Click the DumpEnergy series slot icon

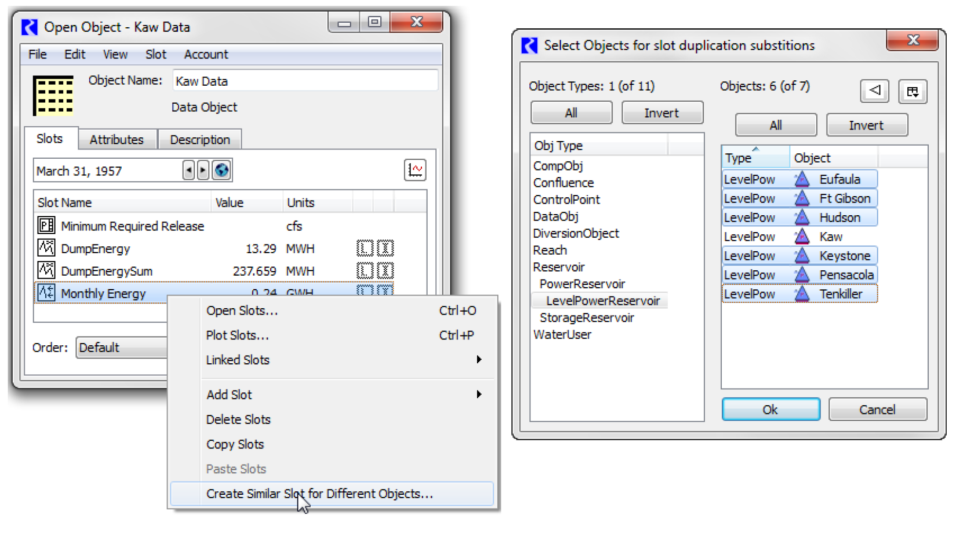[x=46, y=248]
